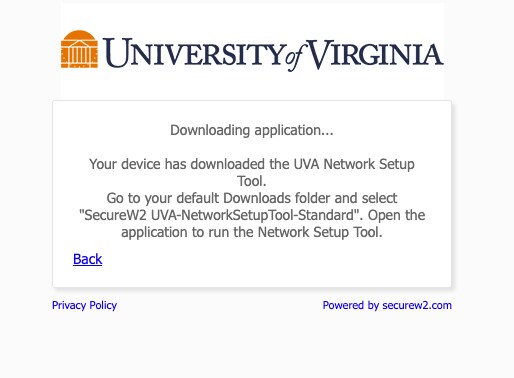This screenshot has height=378, width=514.
Task: Click 'securew2.com' in the footer
Action: coord(417,305)
